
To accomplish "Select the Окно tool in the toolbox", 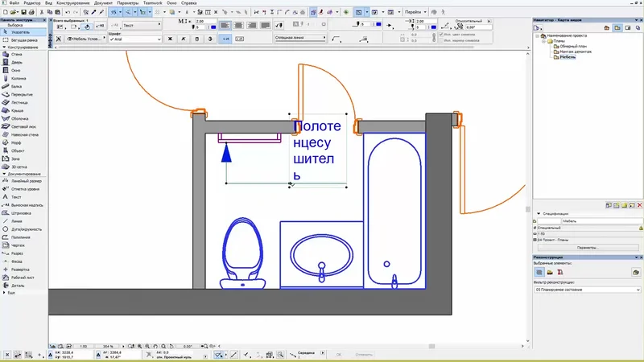I will (15, 70).
